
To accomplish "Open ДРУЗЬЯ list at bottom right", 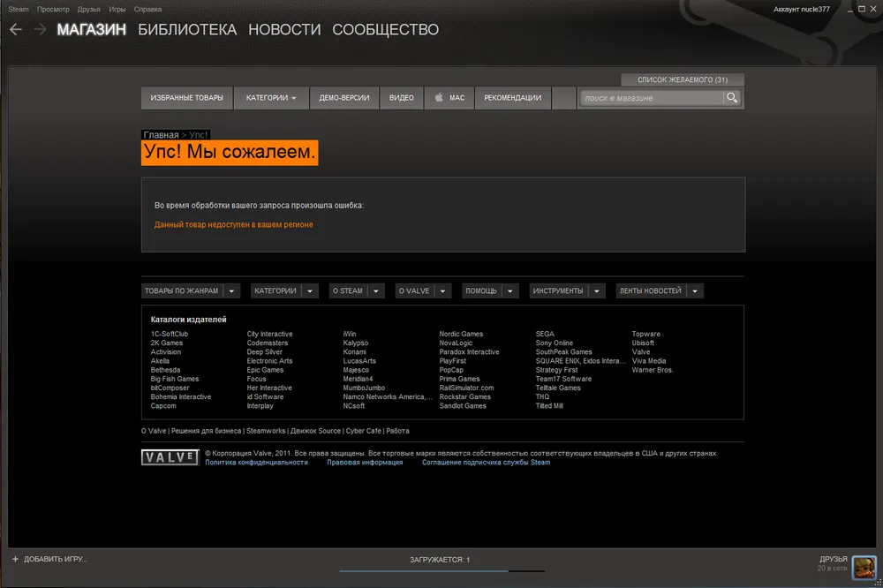I will pyautogui.click(x=833, y=559).
